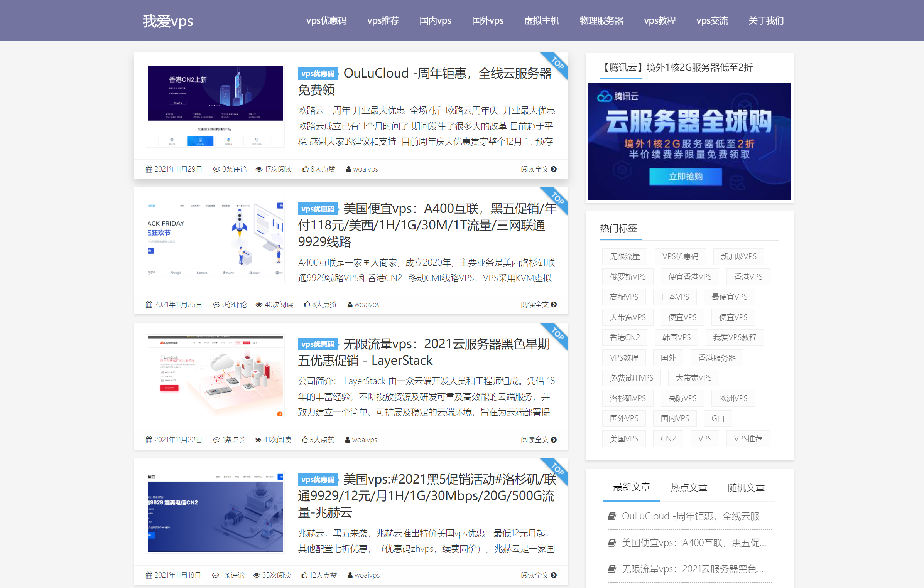Click the vps优惠码 badge on the OuLuCloud article
The width and height of the screenshot is (924, 588).
pos(318,73)
